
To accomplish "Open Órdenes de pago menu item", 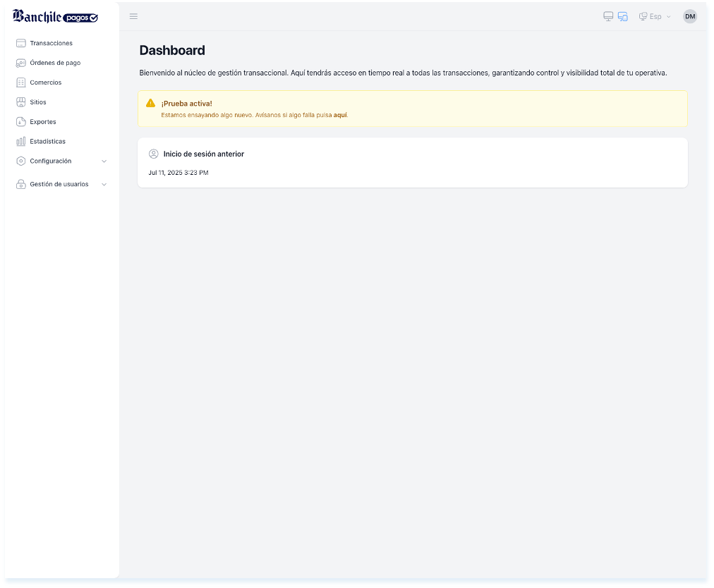I will (55, 63).
